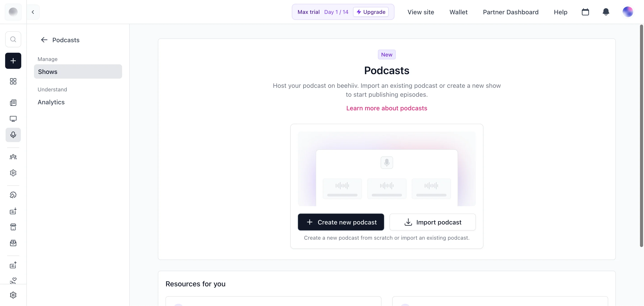Open the posts newspaper icon
Viewport: 644px width, 306px height.
(x=13, y=103)
